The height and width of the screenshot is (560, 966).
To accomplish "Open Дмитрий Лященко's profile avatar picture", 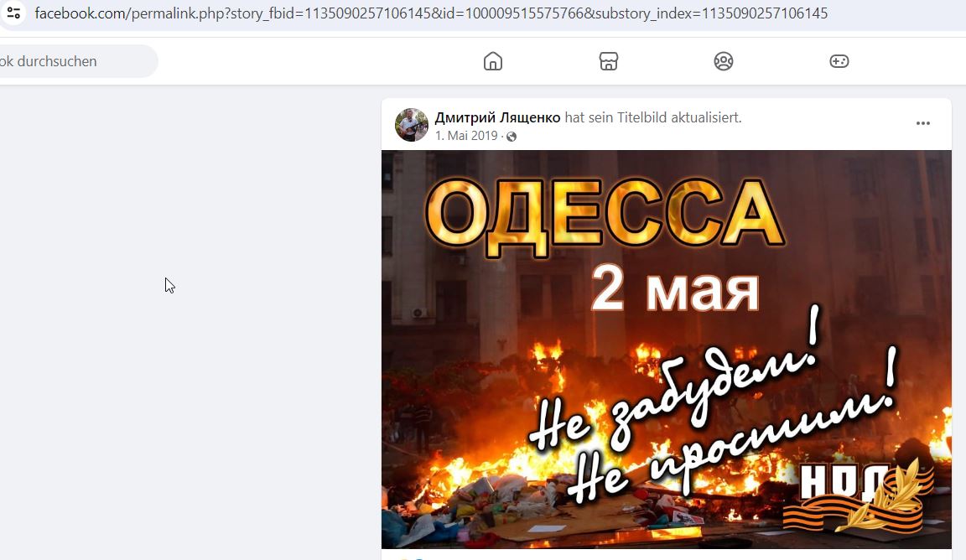I will [x=412, y=125].
